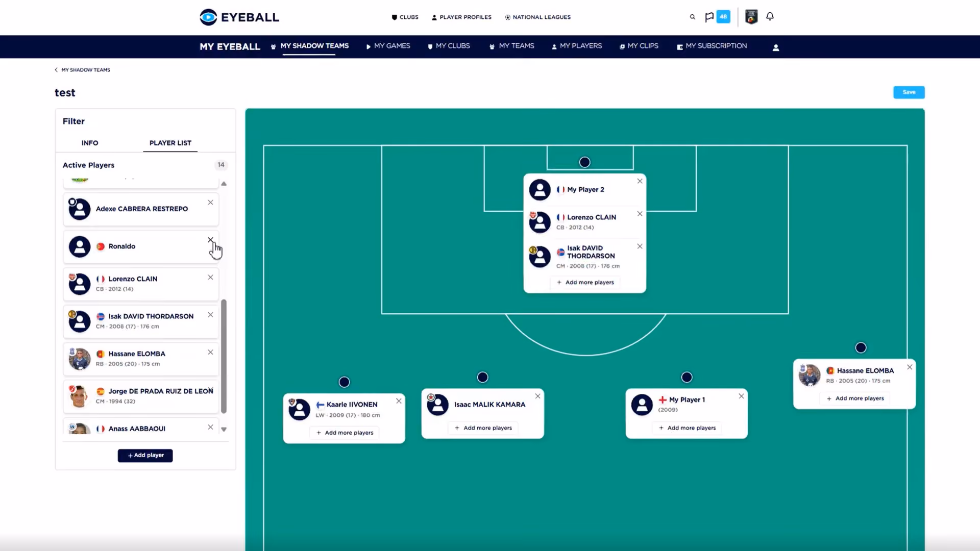Remove Kaarle IIVONEN from pitch
The width and height of the screenshot is (980, 551).
tap(399, 401)
